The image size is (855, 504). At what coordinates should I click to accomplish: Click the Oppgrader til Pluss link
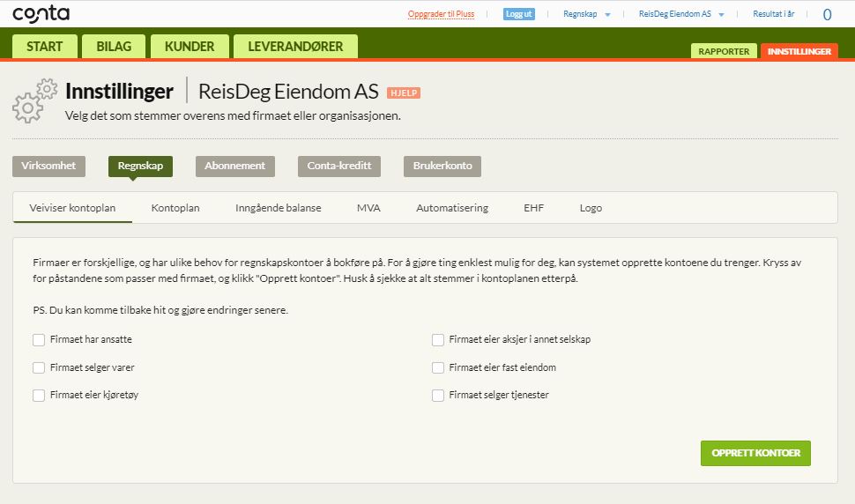(441, 14)
